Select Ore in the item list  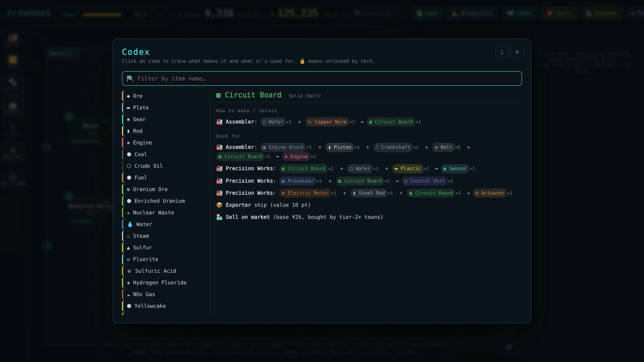coord(166,96)
